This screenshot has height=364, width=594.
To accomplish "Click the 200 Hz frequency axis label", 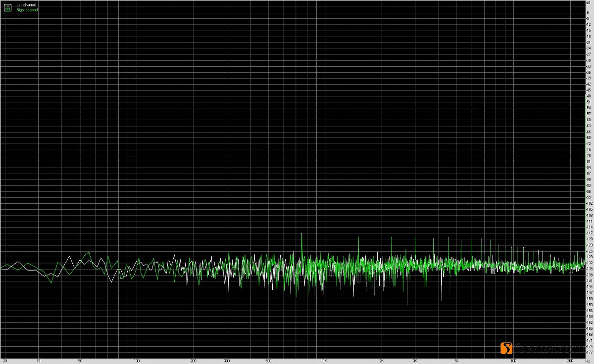I will tap(193, 361).
